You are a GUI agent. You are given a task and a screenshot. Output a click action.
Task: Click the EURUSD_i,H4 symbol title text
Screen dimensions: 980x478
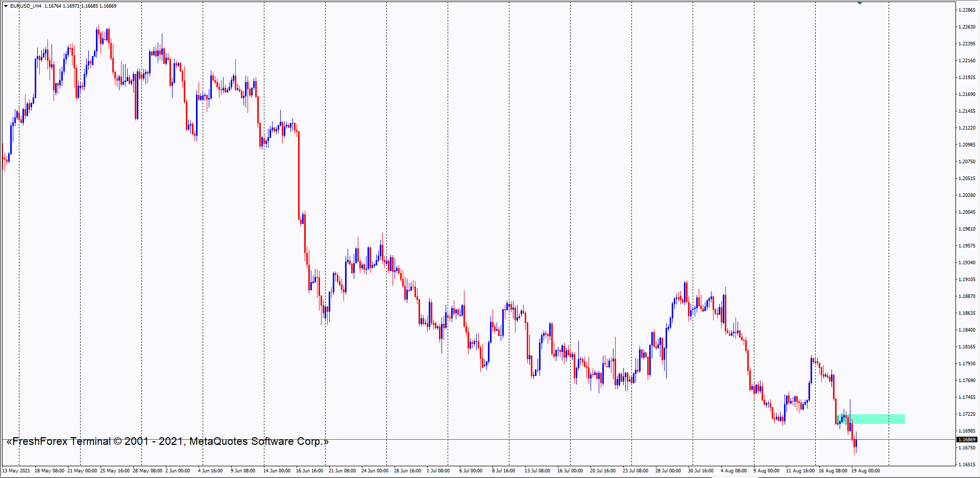click(26, 6)
